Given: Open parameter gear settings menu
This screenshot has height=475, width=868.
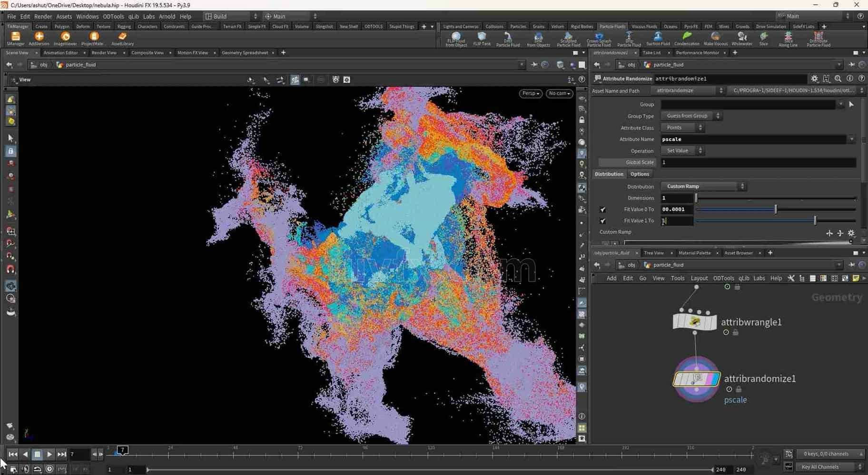Looking at the screenshot, I should click(x=815, y=79).
